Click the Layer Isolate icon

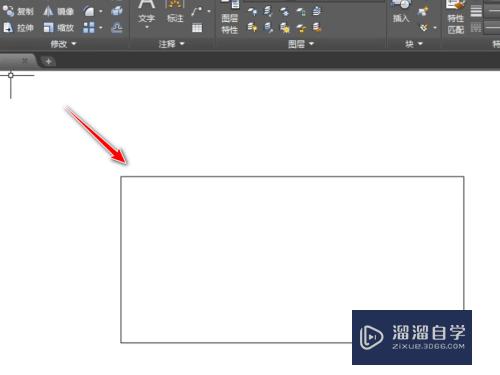point(268,12)
